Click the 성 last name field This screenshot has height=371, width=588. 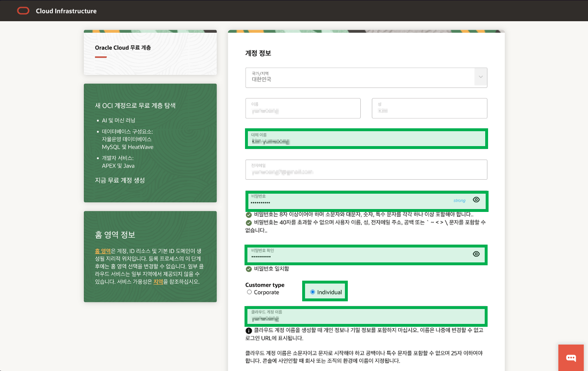(429, 108)
